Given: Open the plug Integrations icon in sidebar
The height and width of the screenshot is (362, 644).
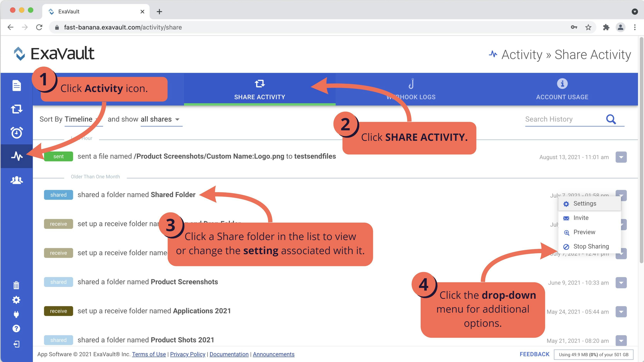Looking at the screenshot, I should 16,314.
